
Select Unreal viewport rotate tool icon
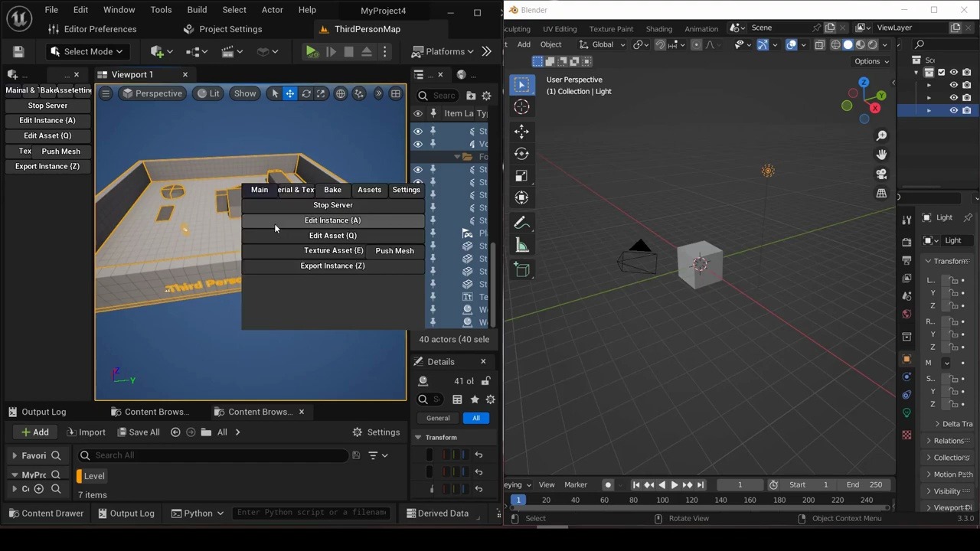coord(306,93)
